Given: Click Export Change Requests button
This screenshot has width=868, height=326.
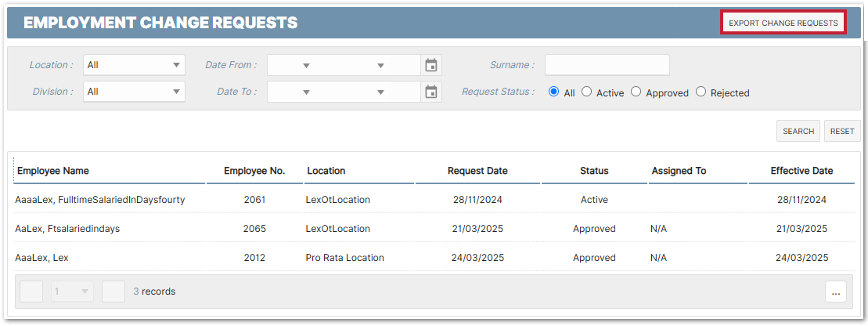Looking at the screenshot, I should point(783,23).
